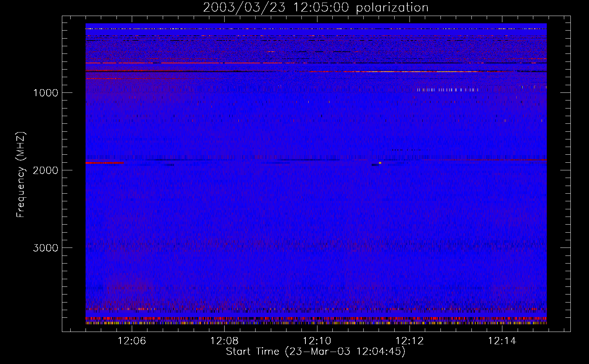
Task: Click the 12:06 time tick label
Action: tap(132, 341)
